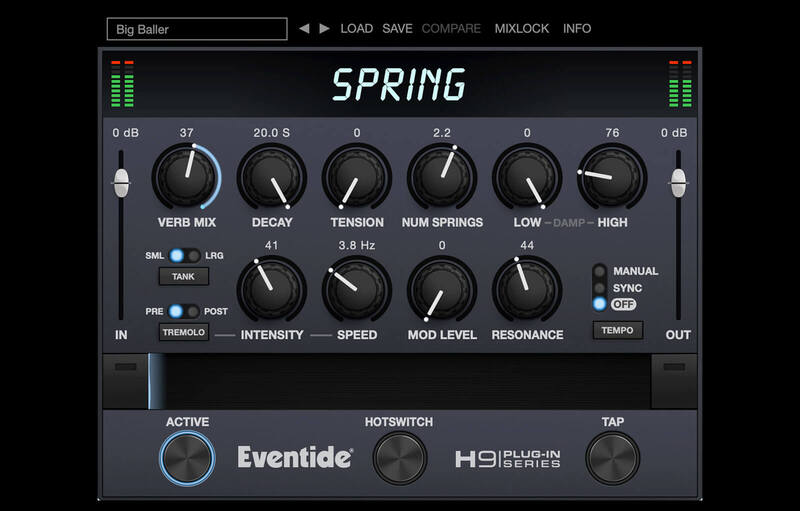Viewport: 800px width, 511px height.
Task: Select OFF tempo mode
Action: [599, 304]
